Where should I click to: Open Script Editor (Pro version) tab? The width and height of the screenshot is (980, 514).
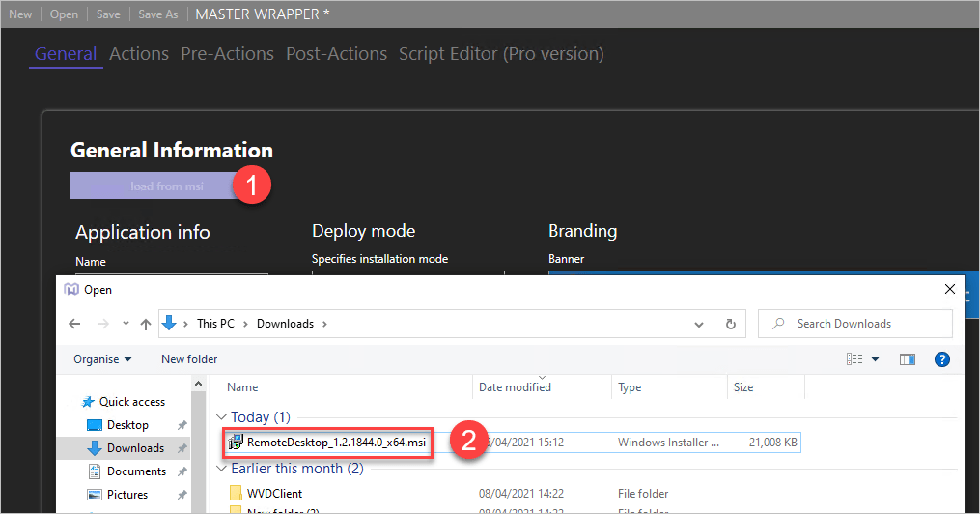coord(501,54)
